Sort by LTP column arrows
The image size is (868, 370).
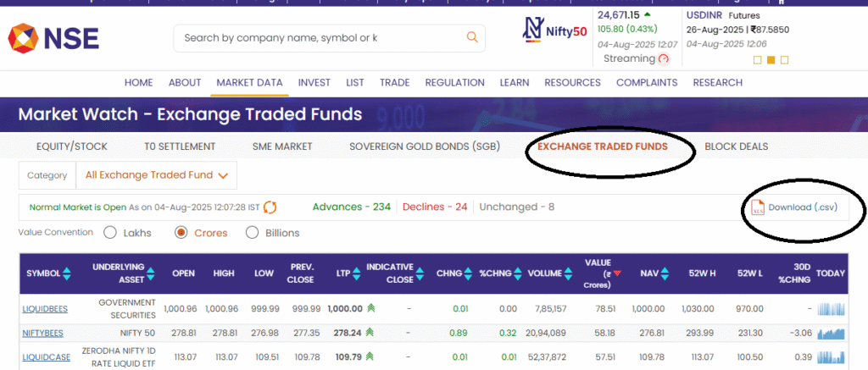click(x=357, y=273)
